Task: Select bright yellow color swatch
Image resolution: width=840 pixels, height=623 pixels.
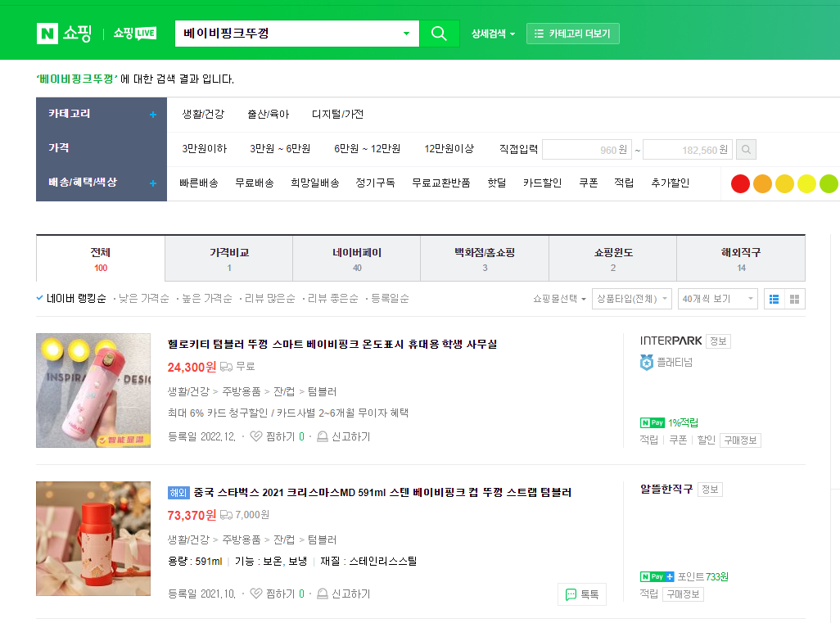Action: [x=806, y=183]
